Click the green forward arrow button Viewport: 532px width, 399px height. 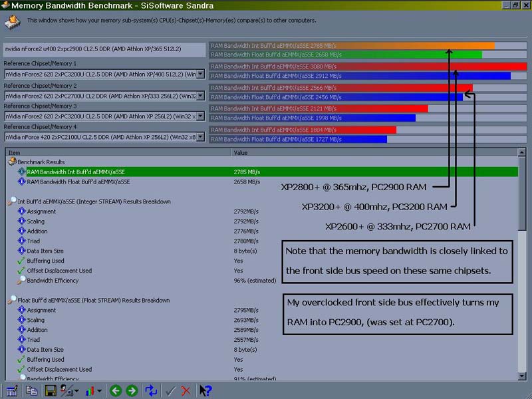pyautogui.click(x=132, y=390)
